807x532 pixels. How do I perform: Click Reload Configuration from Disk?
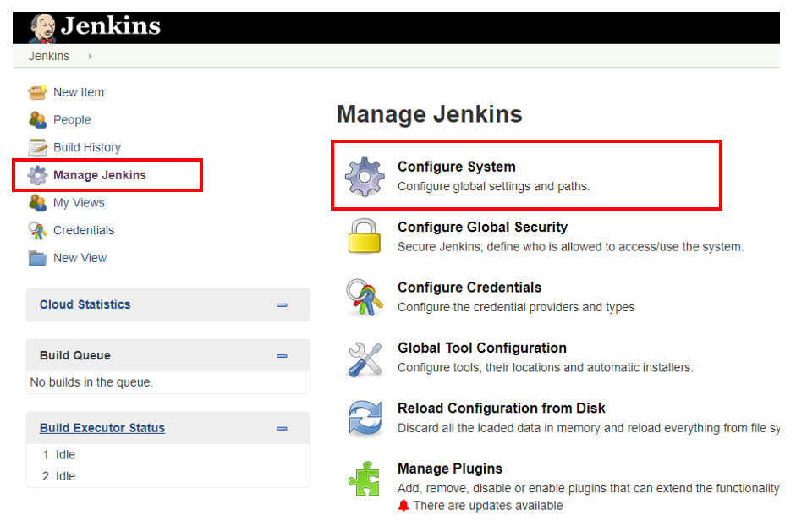point(502,408)
